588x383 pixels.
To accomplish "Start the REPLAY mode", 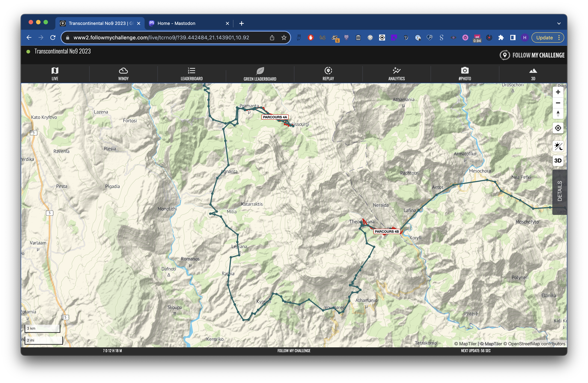I will click(x=328, y=74).
